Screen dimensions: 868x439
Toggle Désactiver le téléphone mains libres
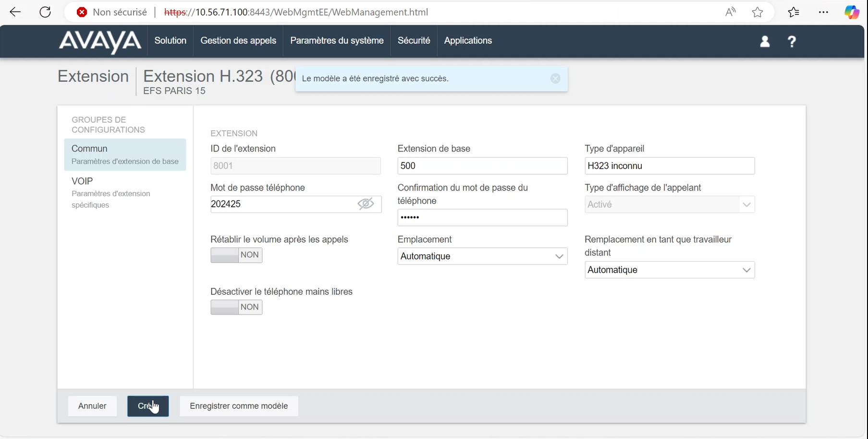[x=236, y=307]
